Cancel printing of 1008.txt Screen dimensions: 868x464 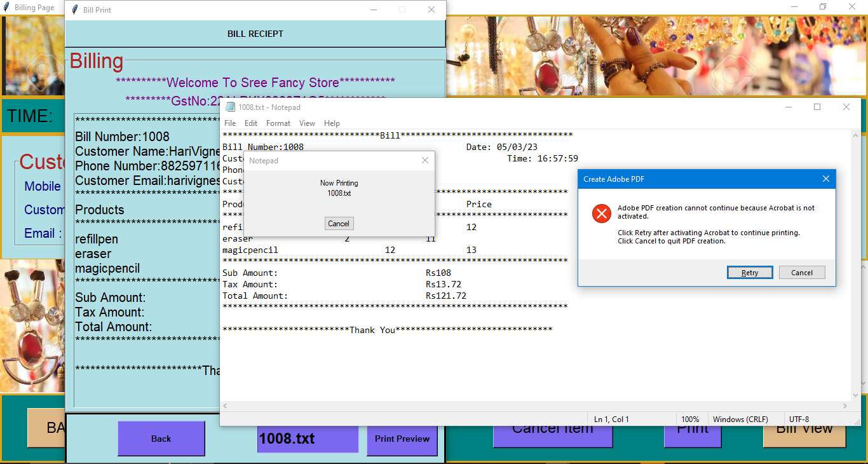coord(339,223)
